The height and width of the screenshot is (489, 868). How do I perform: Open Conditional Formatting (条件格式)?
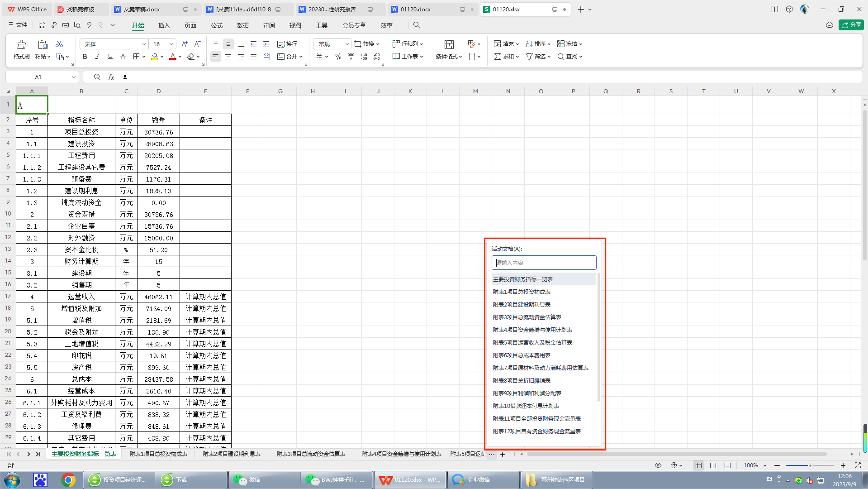click(447, 57)
